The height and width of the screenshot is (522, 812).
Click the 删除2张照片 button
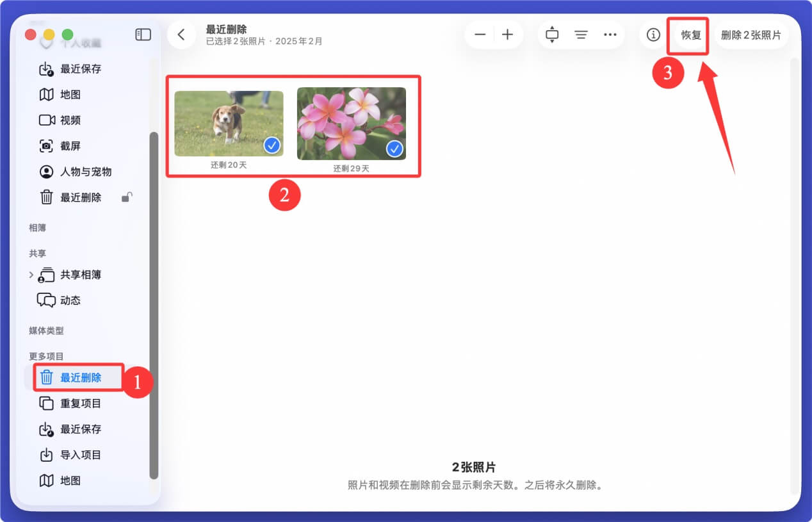(x=752, y=35)
